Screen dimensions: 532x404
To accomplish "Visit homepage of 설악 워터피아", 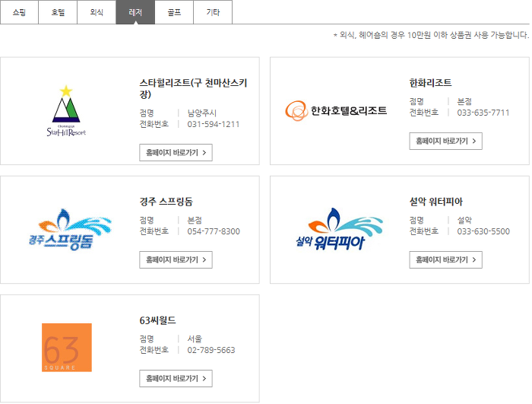I will (x=445, y=259).
